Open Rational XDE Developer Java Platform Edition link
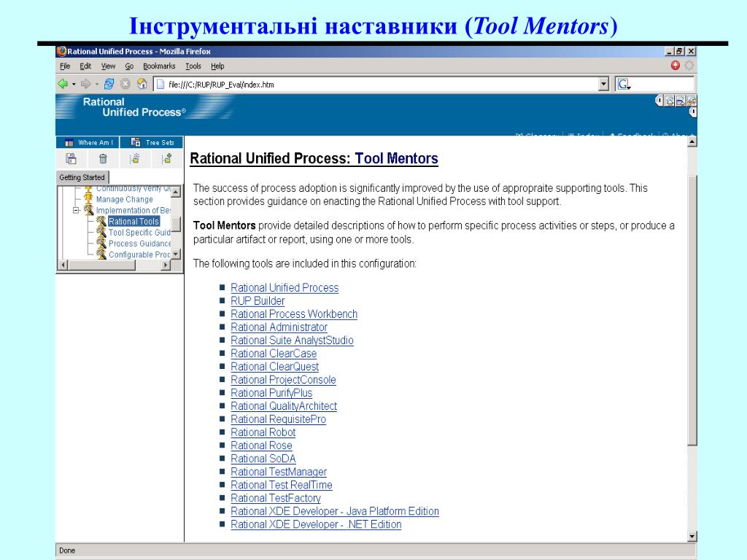 tap(334, 511)
